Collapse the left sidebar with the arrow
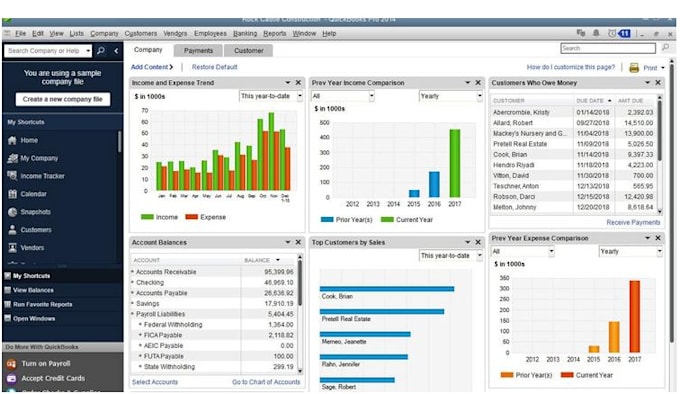 [x=116, y=51]
